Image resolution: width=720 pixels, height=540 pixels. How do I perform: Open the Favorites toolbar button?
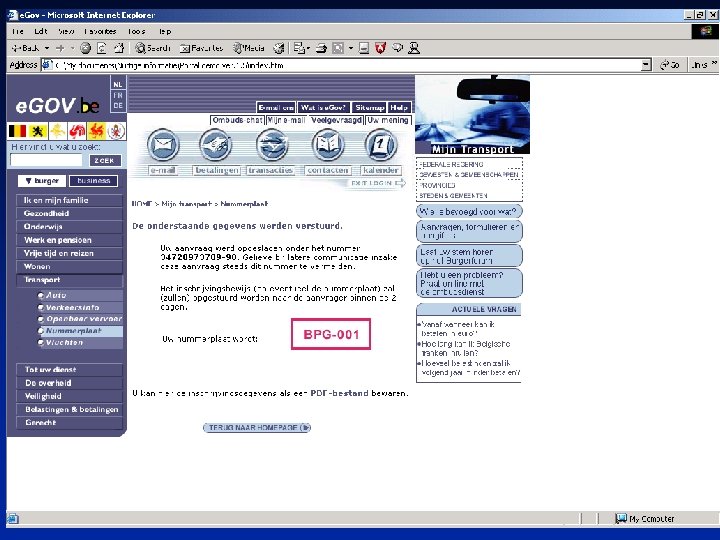[201, 48]
